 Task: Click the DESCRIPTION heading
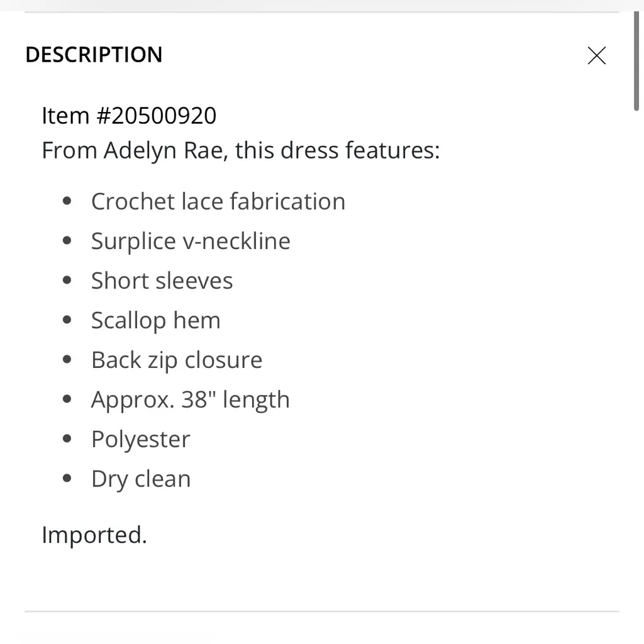pyautogui.click(x=94, y=55)
